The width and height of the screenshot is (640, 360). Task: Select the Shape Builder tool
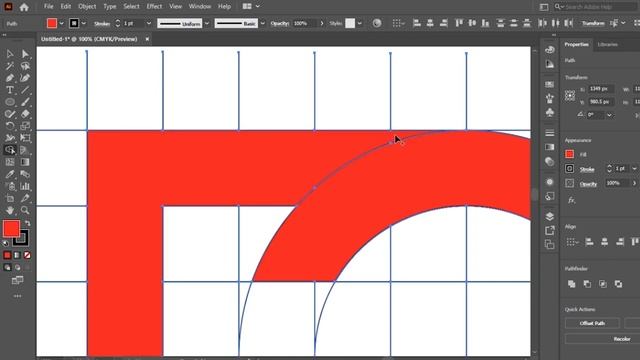(x=10, y=150)
